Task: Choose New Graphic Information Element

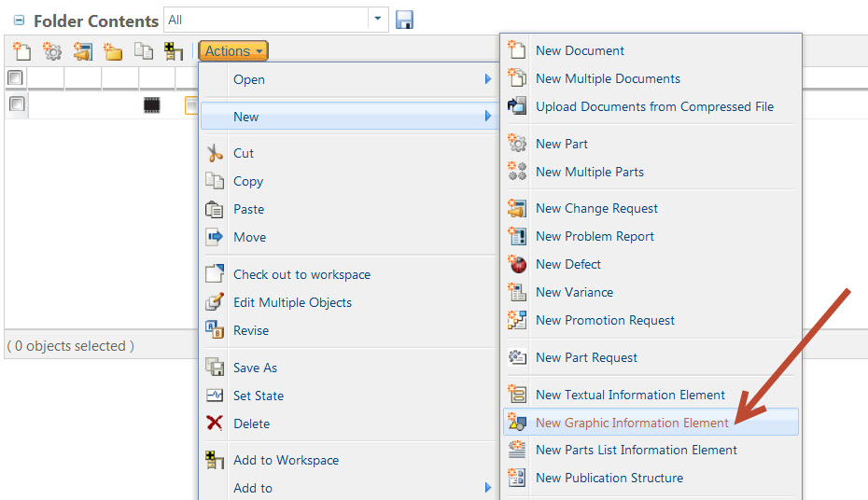Action: pos(632,423)
